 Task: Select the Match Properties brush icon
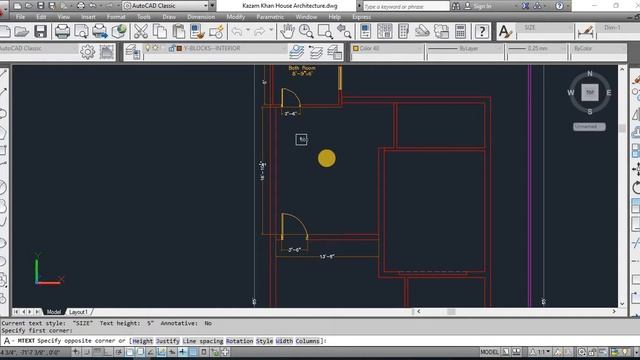point(198,31)
